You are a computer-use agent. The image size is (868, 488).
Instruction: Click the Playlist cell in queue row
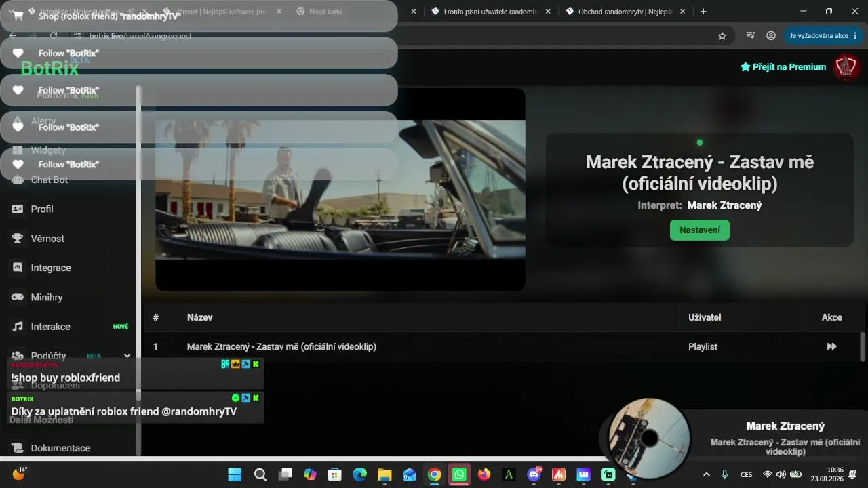click(x=703, y=346)
